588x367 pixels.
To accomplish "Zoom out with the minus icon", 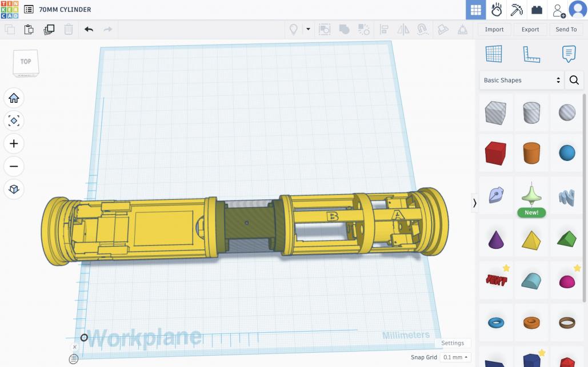I will coord(14,167).
